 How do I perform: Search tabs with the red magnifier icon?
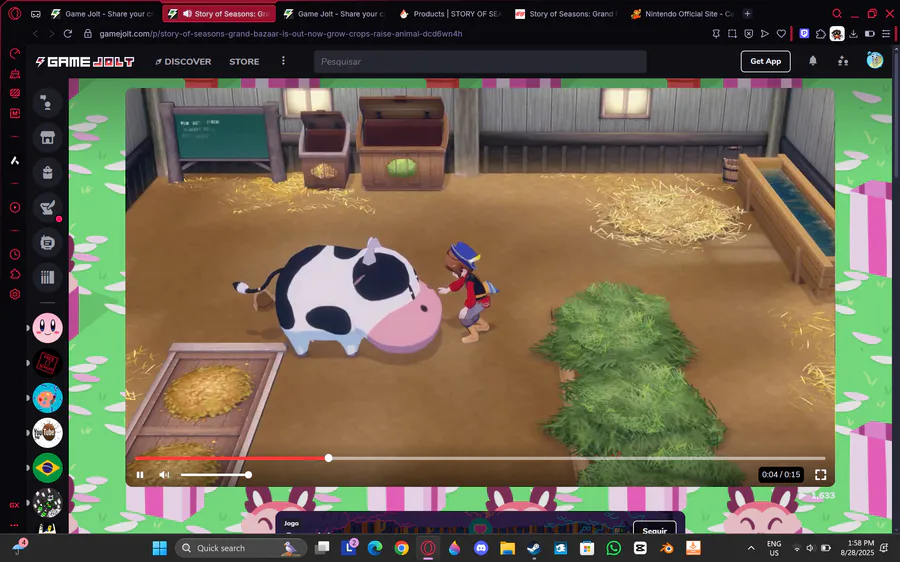click(837, 14)
